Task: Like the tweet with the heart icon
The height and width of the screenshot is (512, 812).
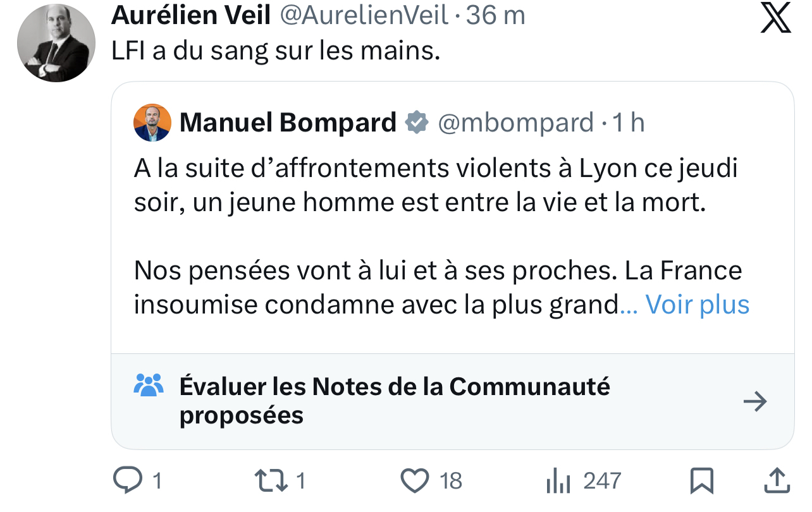Action: pos(415,481)
